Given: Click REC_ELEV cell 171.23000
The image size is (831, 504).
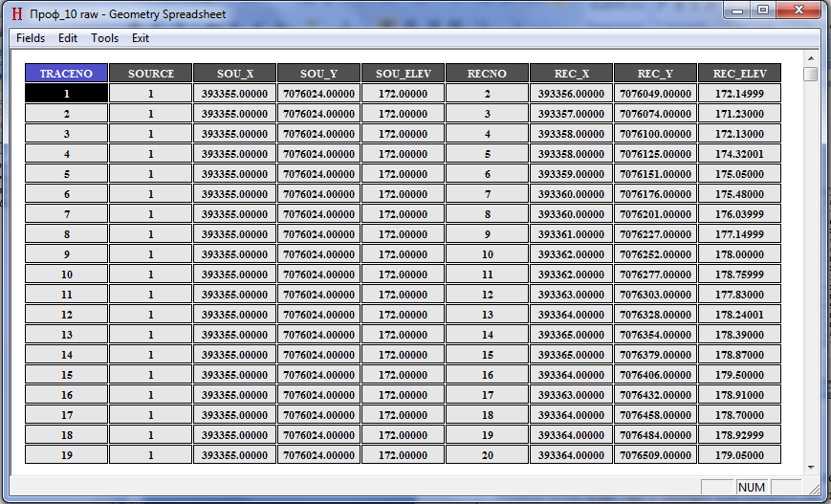Looking at the screenshot, I should click(740, 114).
